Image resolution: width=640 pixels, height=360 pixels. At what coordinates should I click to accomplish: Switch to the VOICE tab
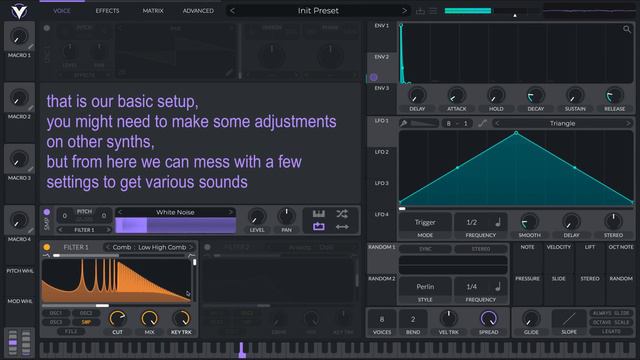[62, 11]
